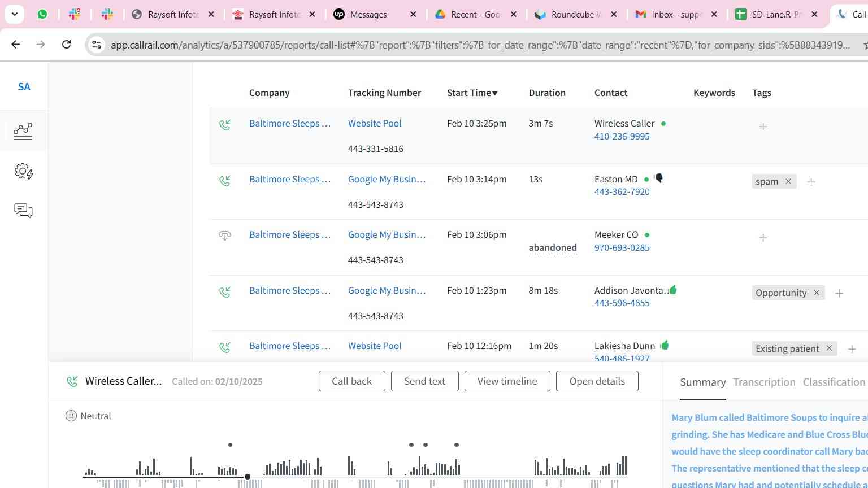The image size is (868, 488).
Task: Close the Messages browser tab
Action: tap(413, 14)
